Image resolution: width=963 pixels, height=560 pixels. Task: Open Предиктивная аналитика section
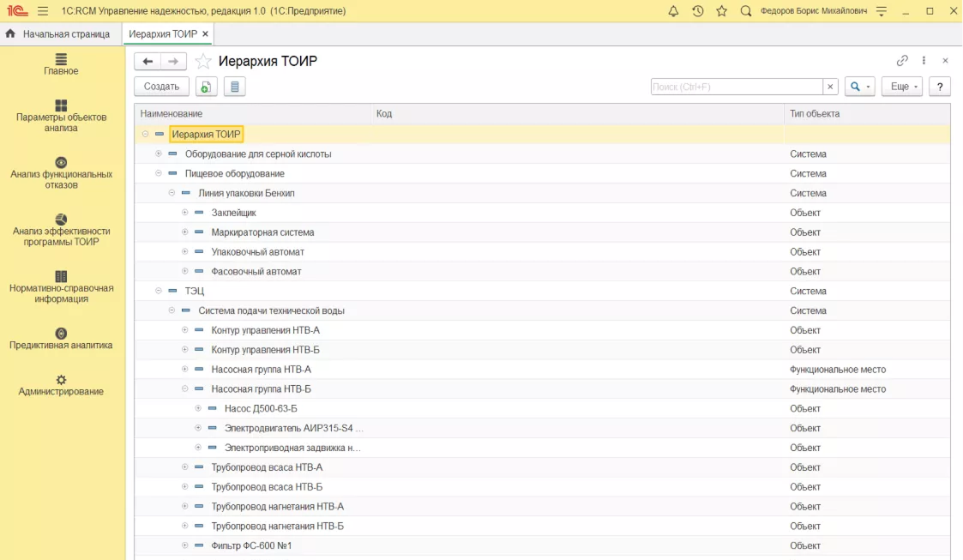pyautogui.click(x=61, y=339)
